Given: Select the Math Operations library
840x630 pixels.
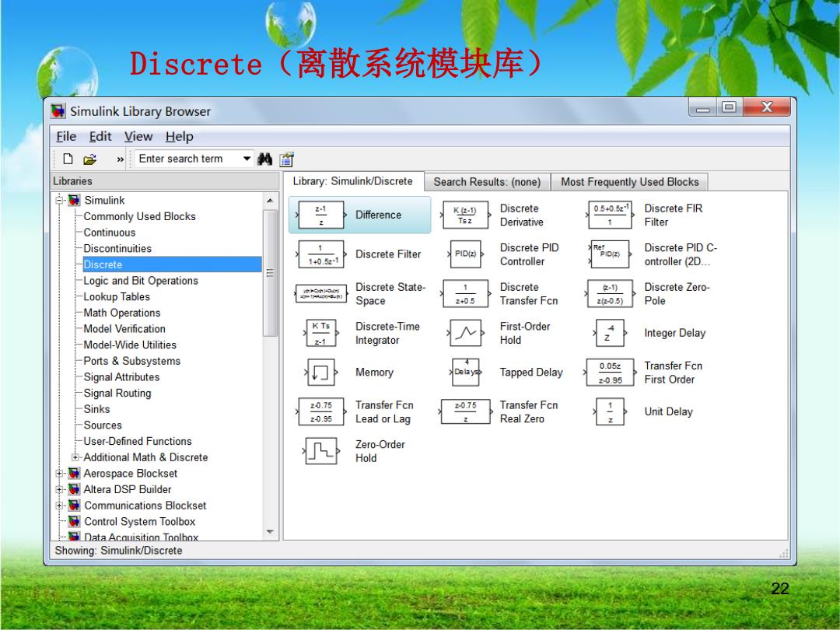Looking at the screenshot, I should [122, 313].
